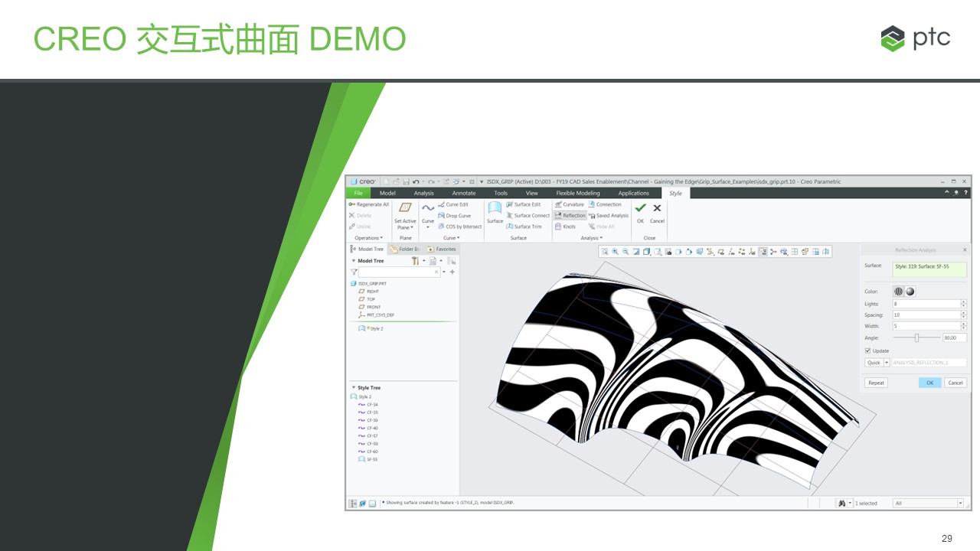Click Cancel in Reflection Analysis dialog
Screen dimensions: 980x551
coord(955,383)
